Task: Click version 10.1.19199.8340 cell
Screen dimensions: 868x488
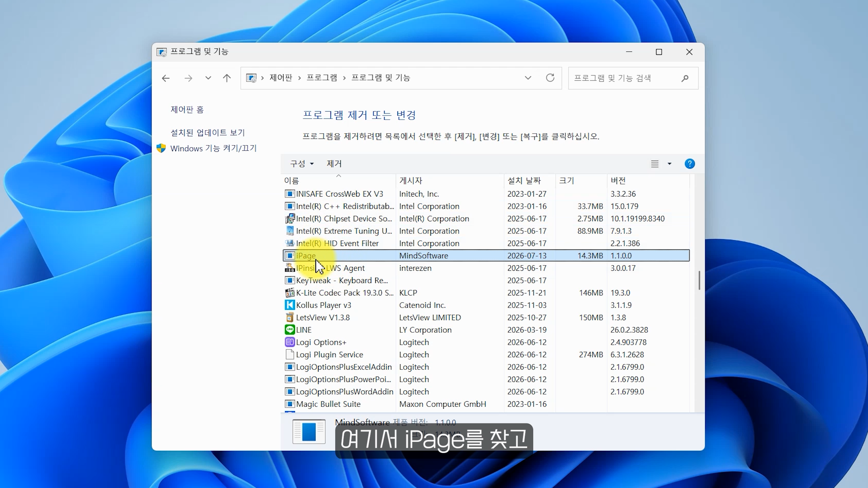Action: point(637,219)
